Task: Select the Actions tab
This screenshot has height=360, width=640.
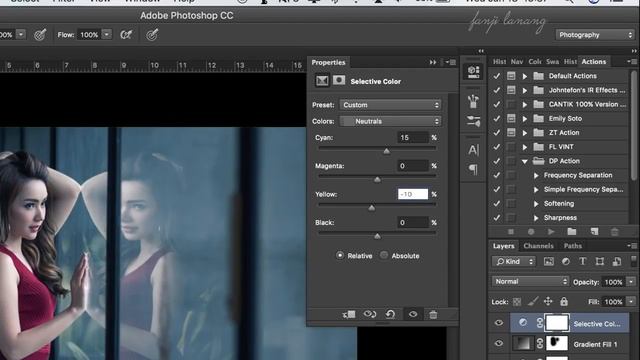Action: (593, 62)
